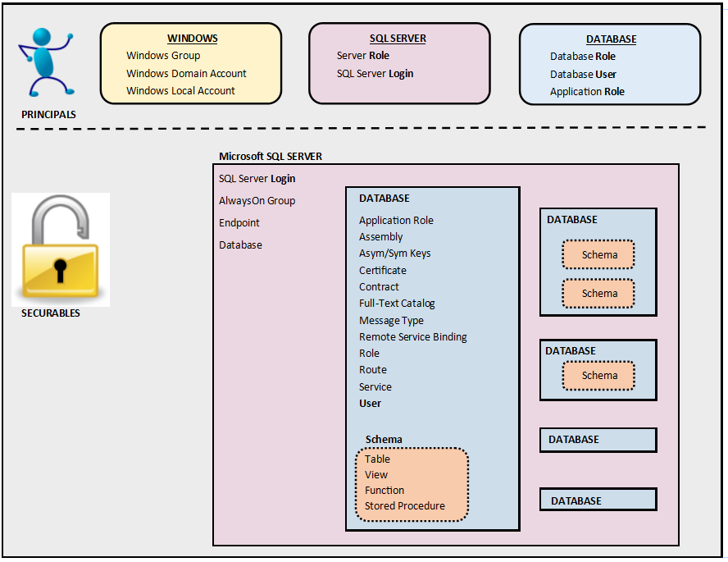
Task: Select Database User entry
Action: [x=583, y=75]
